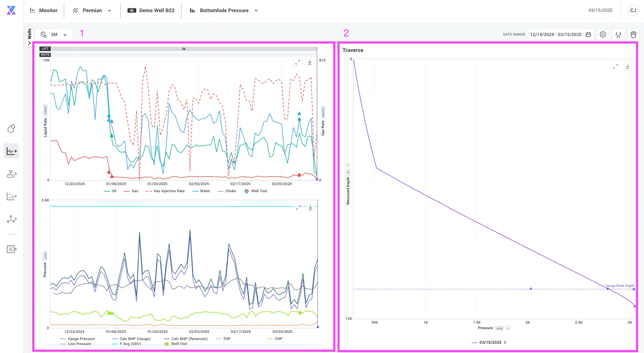Expand the Traverse chart to fullscreen

point(615,67)
